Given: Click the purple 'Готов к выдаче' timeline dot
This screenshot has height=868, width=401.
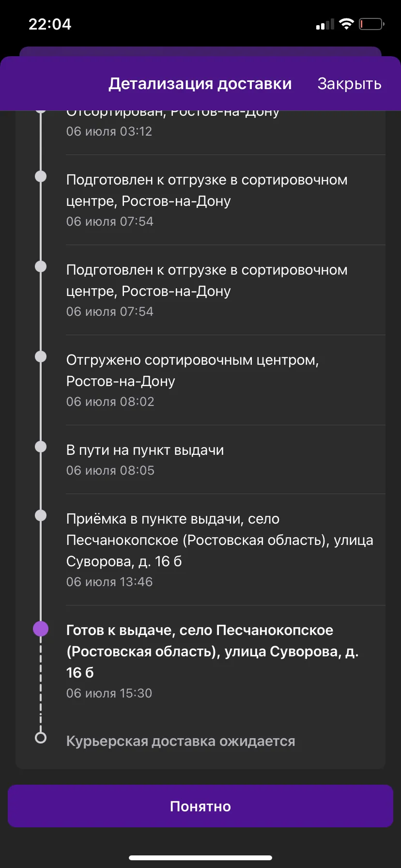Looking at the screenshot, I should pos(41,629).
